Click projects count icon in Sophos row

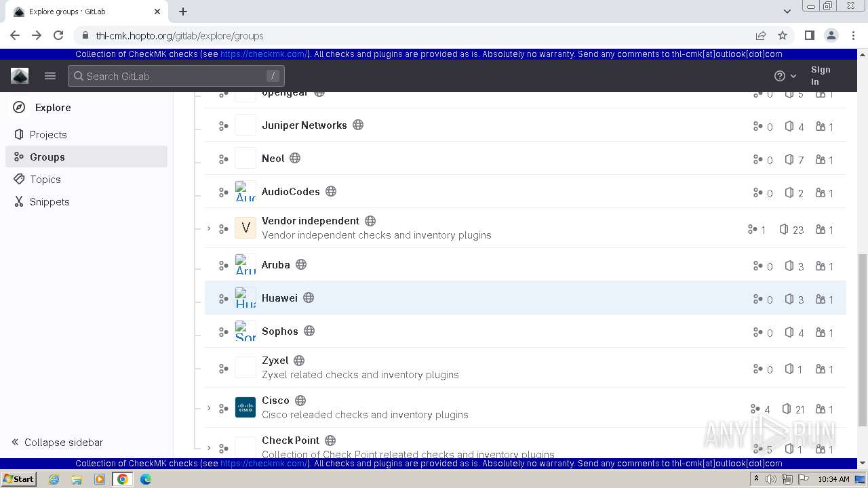pyautogui.click(x=789, y=332)
